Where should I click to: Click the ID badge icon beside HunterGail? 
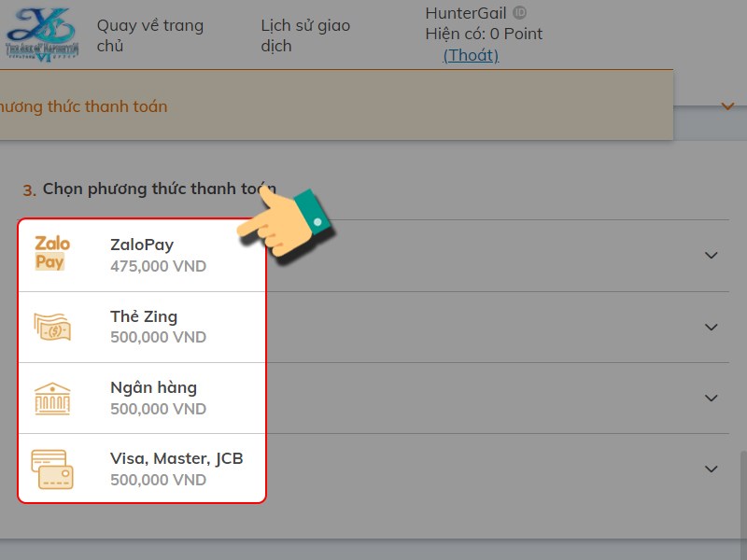[520, 13]
